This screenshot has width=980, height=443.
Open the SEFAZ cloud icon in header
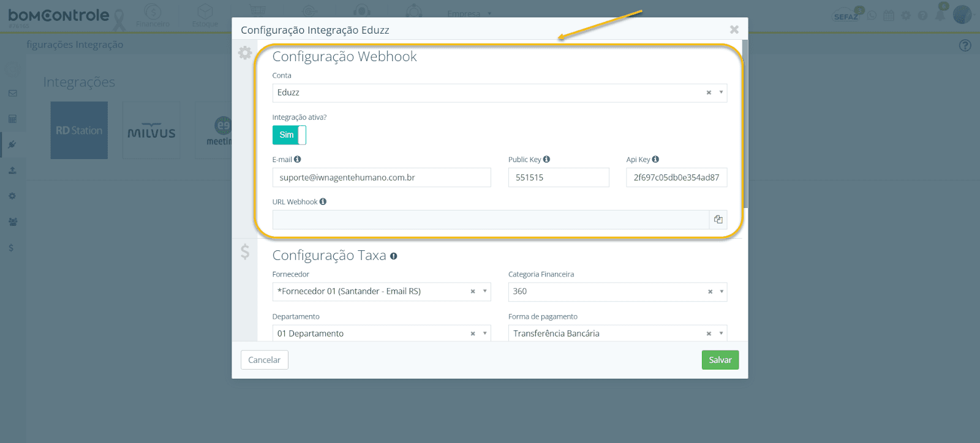pos(846,15)
